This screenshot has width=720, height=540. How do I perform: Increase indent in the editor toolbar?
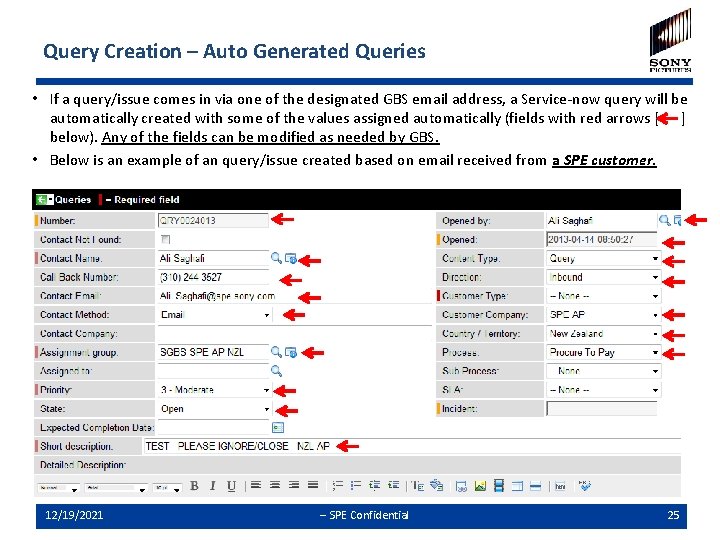coord(393,485)
